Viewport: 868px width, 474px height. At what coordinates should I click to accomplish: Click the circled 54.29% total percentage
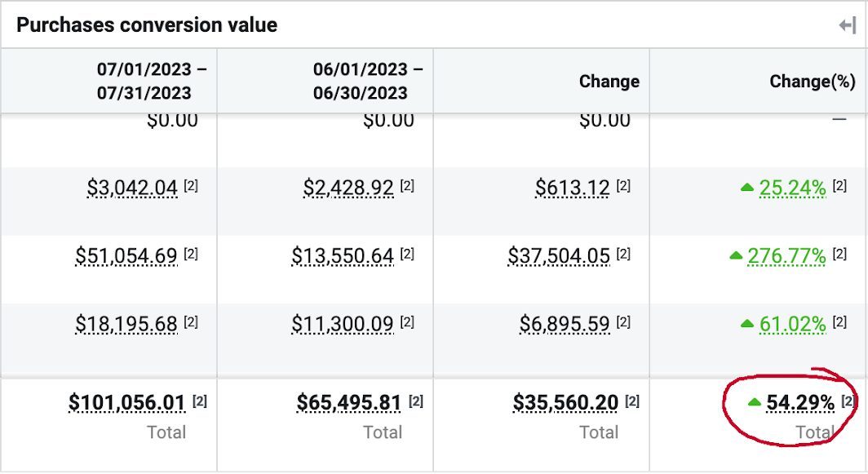[x=800, y=403]
